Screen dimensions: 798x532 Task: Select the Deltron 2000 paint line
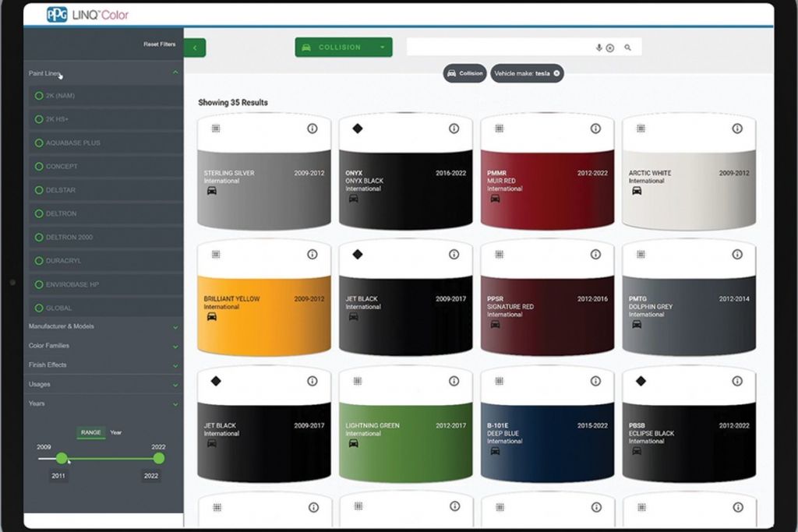pos(106,237)
